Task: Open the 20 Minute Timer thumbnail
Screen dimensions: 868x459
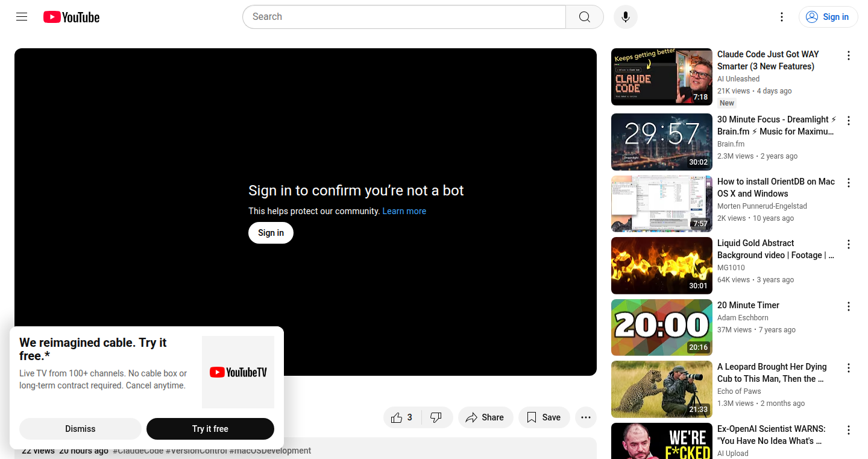Action: pos(662,328)
